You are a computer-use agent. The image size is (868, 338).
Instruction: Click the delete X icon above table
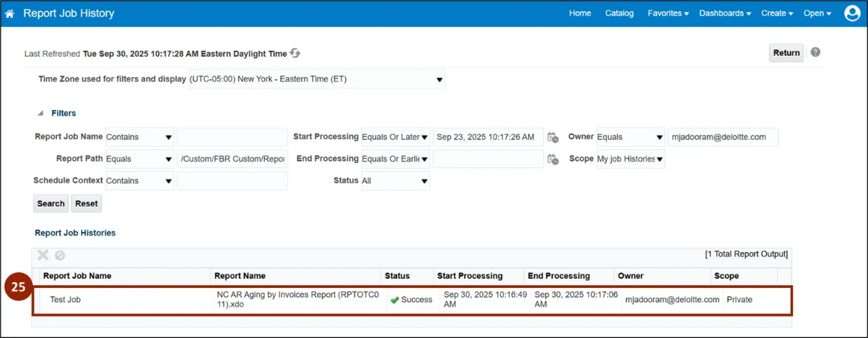click(x=43, y=255)
